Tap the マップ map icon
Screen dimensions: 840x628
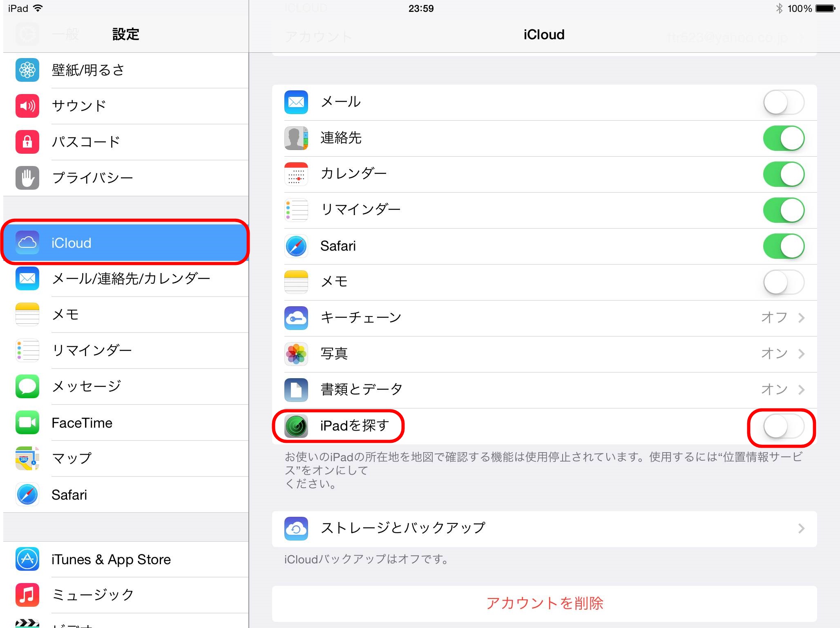click(x=27, y=458)
